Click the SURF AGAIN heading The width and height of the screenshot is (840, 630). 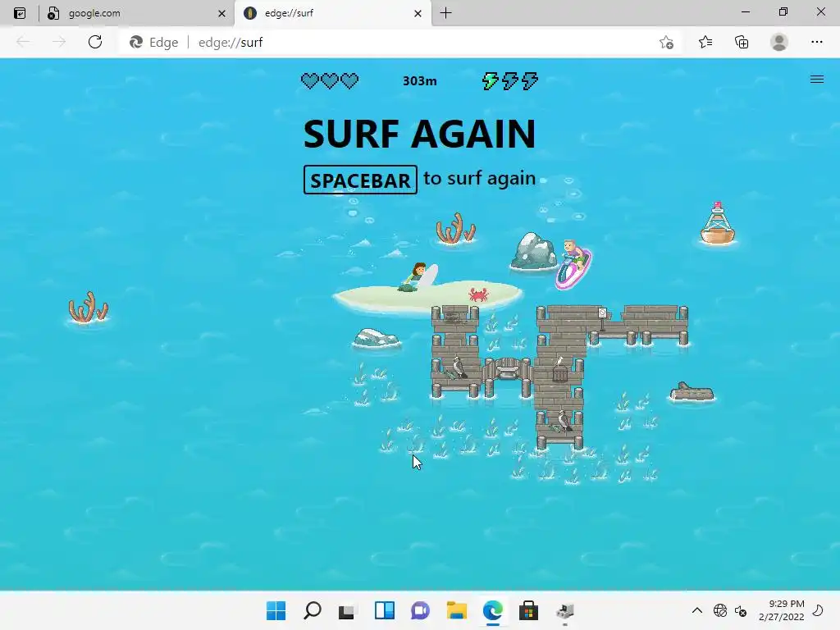click(x=419, y=134)
